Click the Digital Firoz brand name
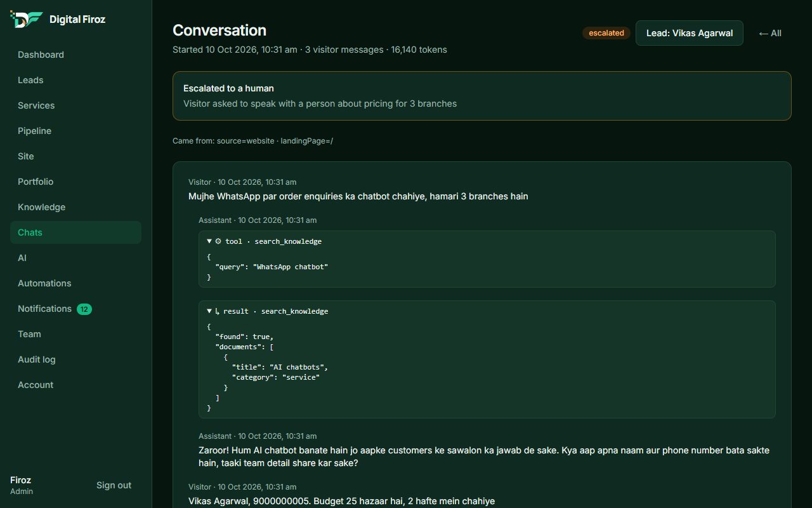This screenshot has height=508, width=812. (x=77, y=19)
